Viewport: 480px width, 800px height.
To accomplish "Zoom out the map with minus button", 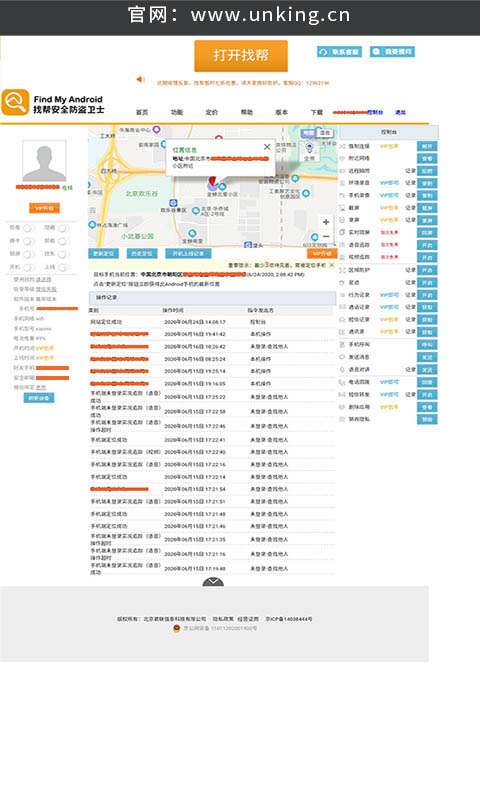I will pyautogui.click(x=326, y=236).
